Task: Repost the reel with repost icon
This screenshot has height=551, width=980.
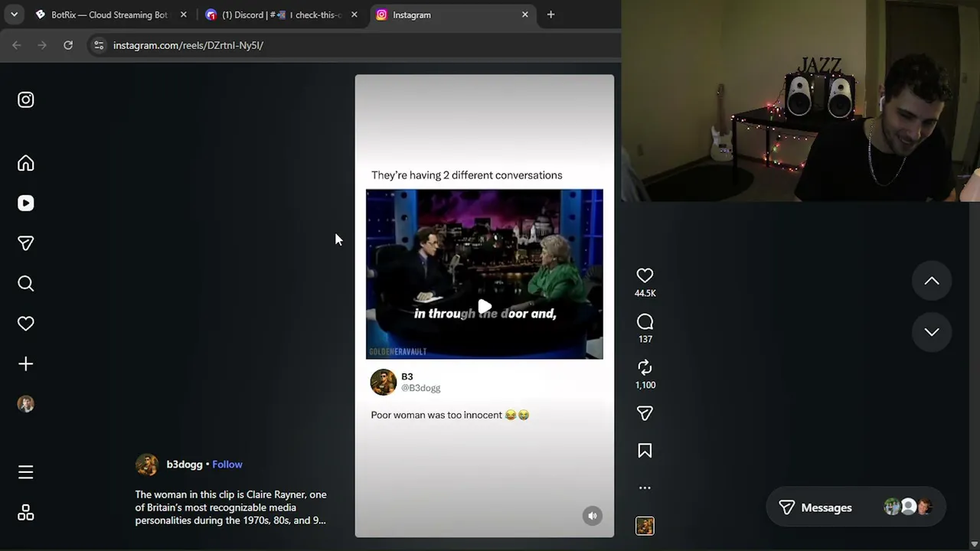Action: coord(645,367)
